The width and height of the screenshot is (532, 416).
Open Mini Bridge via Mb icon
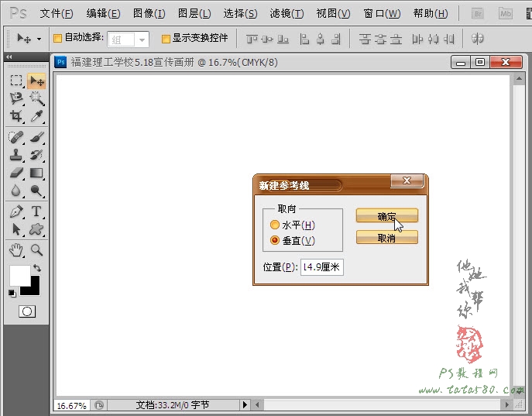[506, 14]
